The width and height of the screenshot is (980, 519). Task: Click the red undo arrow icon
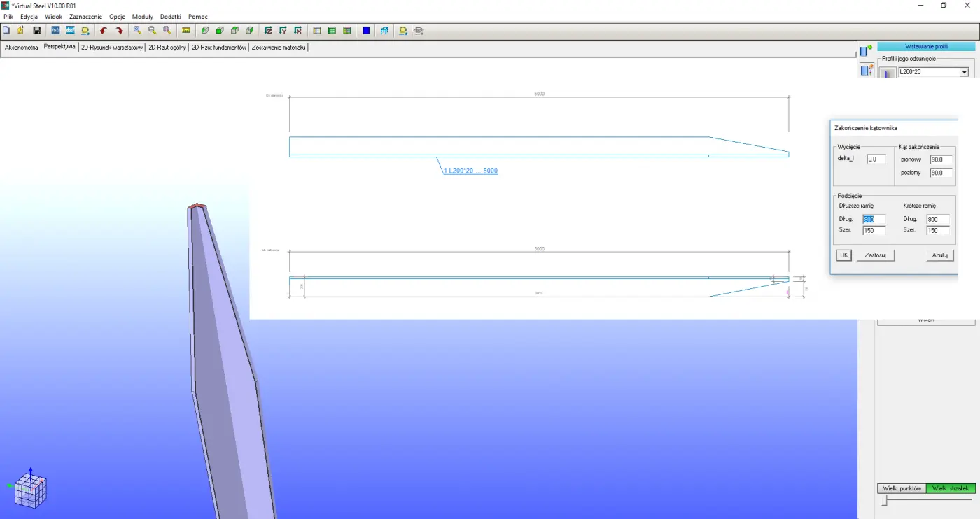tap(104, 31)
